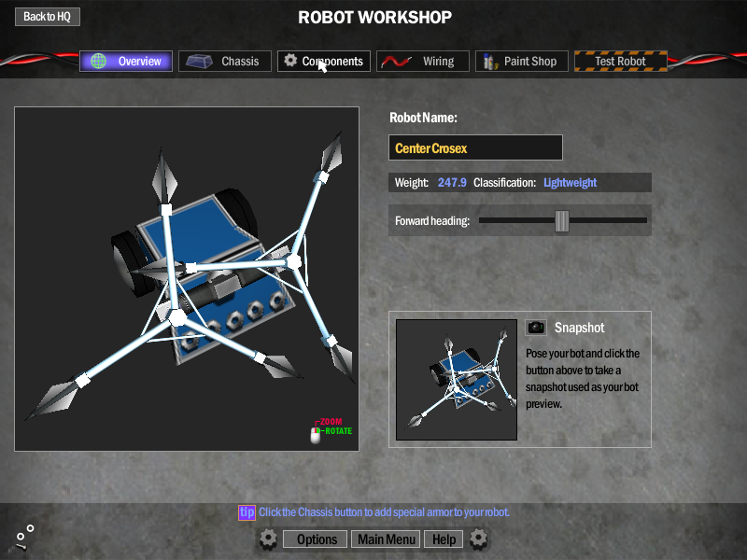This screenshot has width=747, height=560.
Task: Take a snapshot with the camera icon
Action: [x=536, y=328]
